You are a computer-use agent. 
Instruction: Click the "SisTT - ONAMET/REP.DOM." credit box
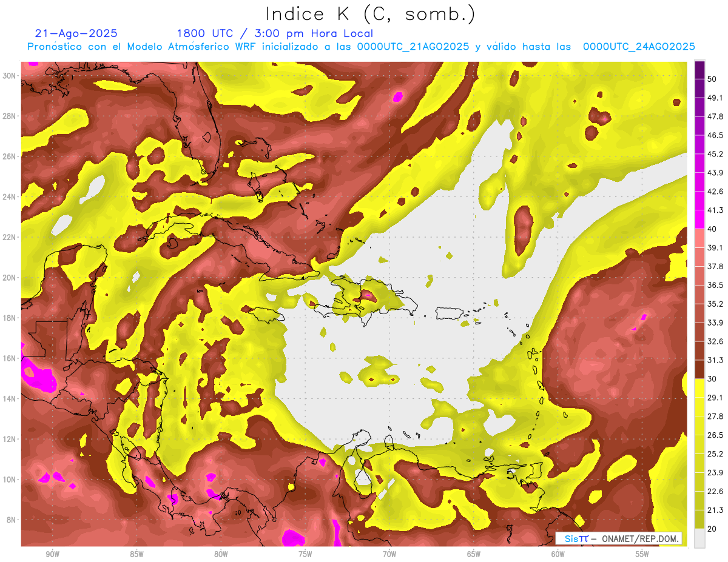620,538
